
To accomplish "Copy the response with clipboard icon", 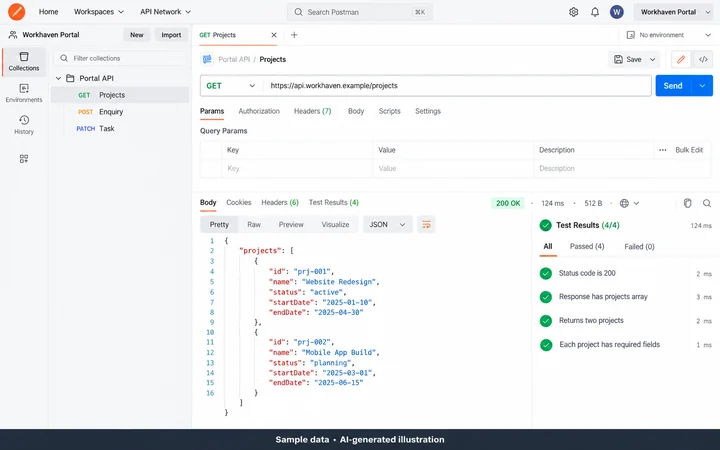I will tap(687, 203).
